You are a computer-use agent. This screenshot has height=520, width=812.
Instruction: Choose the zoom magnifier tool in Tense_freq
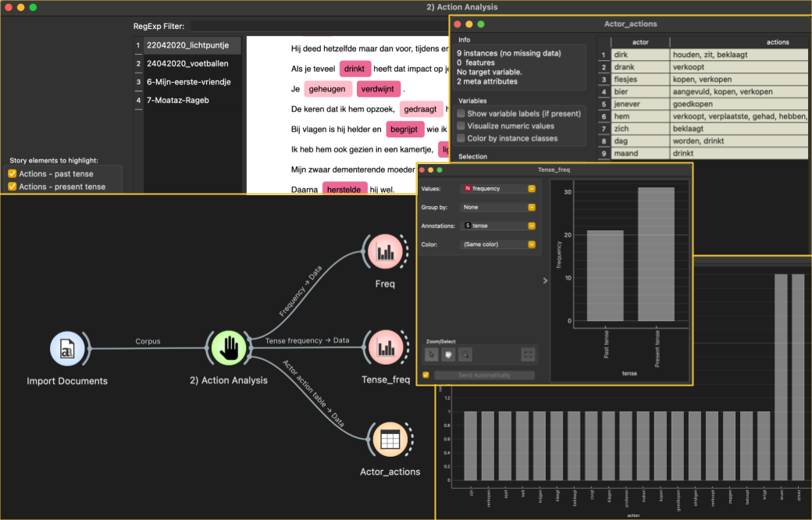465,354
